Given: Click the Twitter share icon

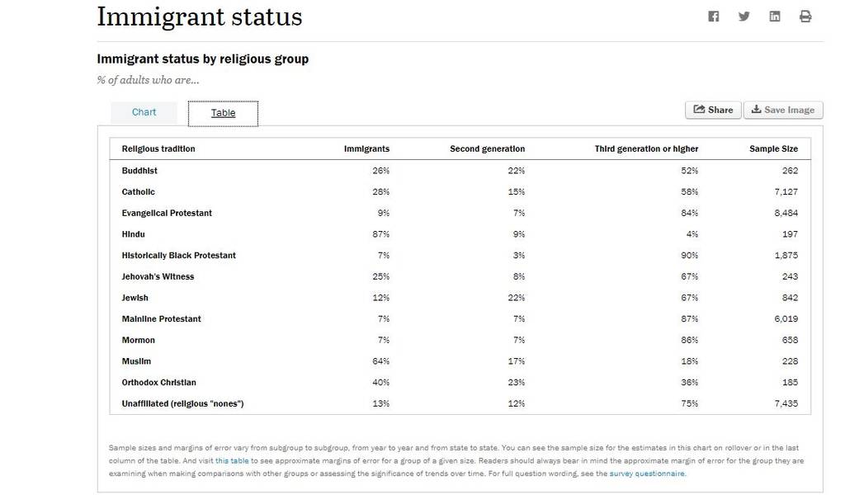Looking at the screenshot, I should (744, 16).
